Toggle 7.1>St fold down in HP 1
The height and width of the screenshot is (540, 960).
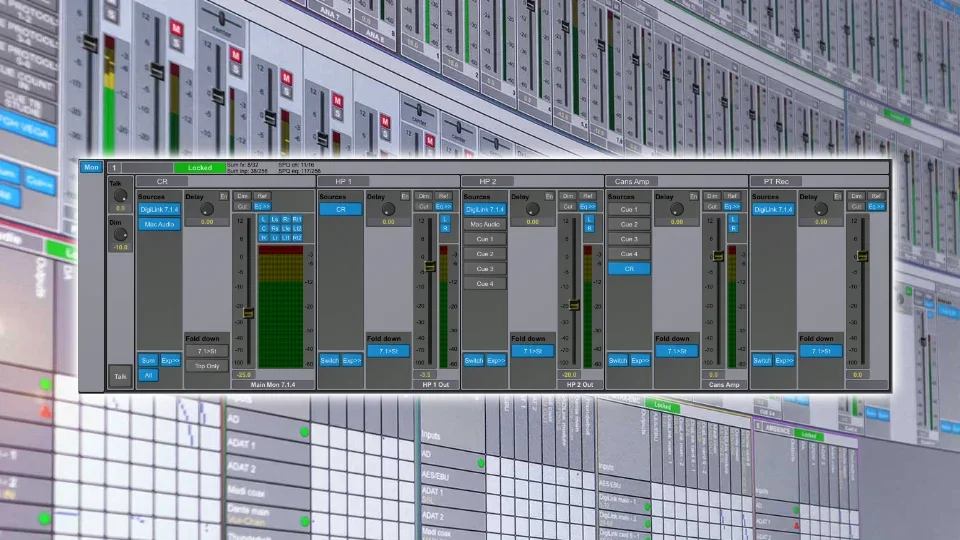click(x=388, y=351)
